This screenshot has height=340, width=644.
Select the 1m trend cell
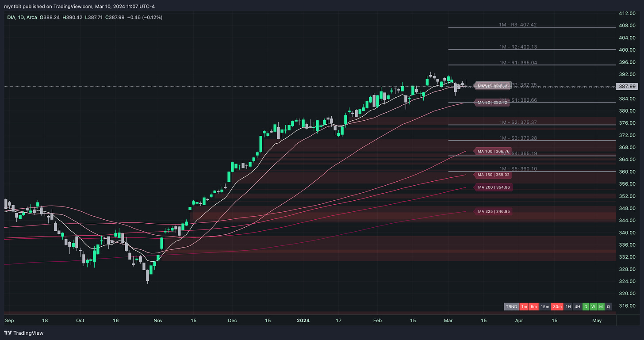(x=524, y=306)
